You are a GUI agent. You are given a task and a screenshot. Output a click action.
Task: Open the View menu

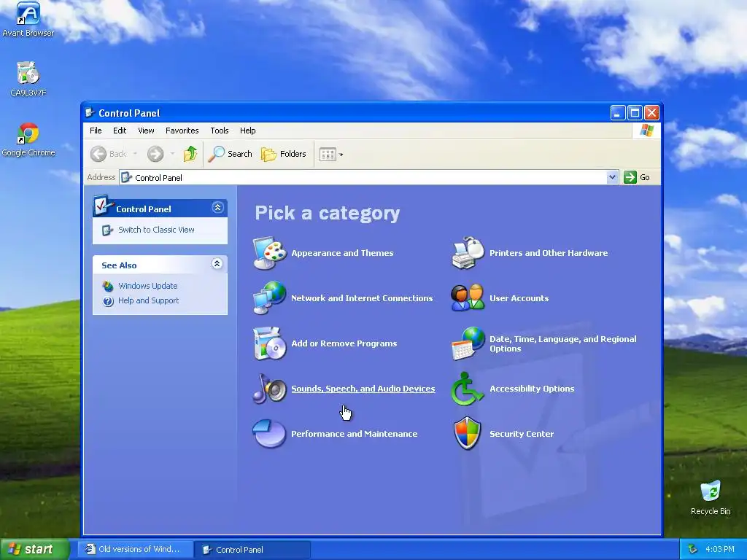146,131
